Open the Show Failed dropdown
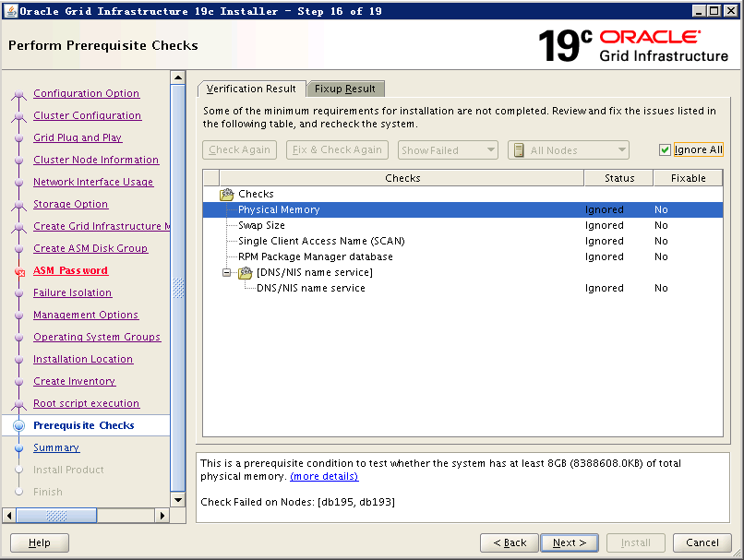 click(448, 149)
